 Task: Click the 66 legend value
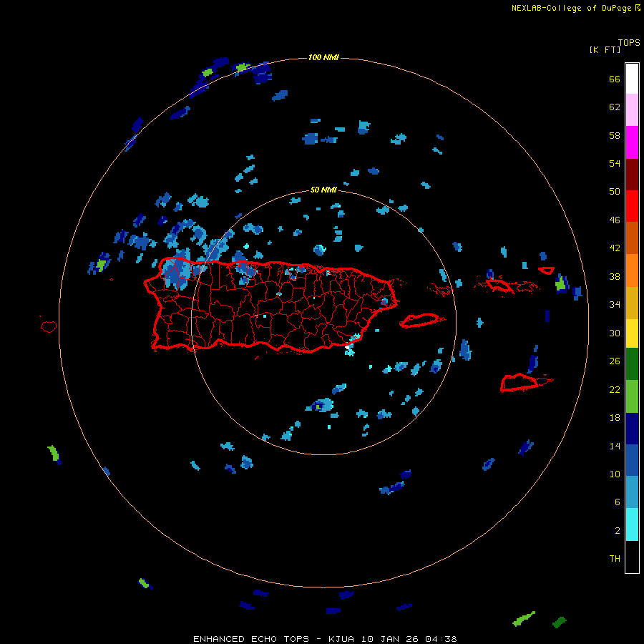tap(615, 79)
